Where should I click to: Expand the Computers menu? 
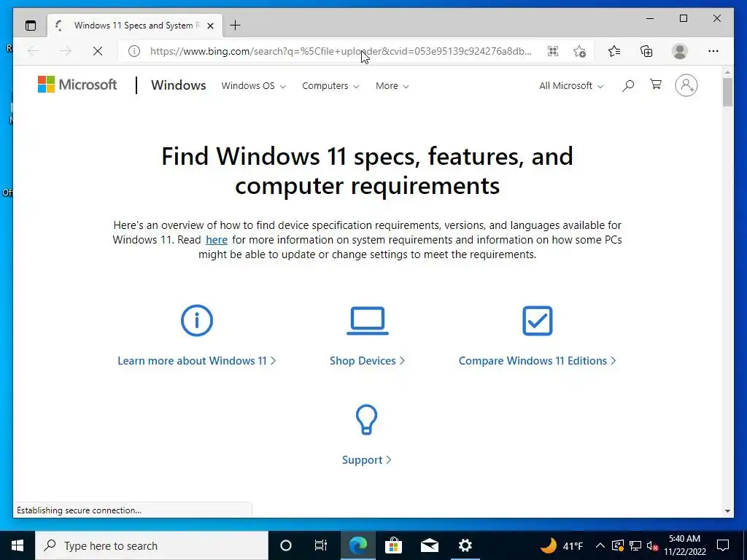330,86
